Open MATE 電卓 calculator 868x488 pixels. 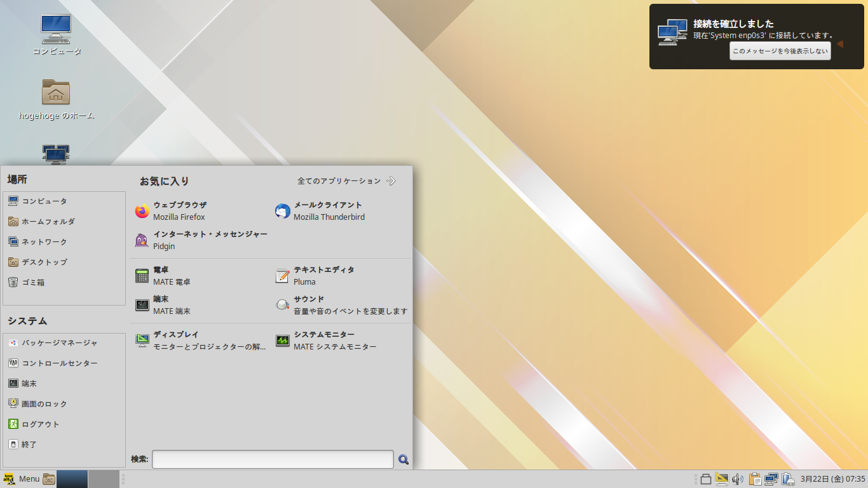[x=163, y=276]
